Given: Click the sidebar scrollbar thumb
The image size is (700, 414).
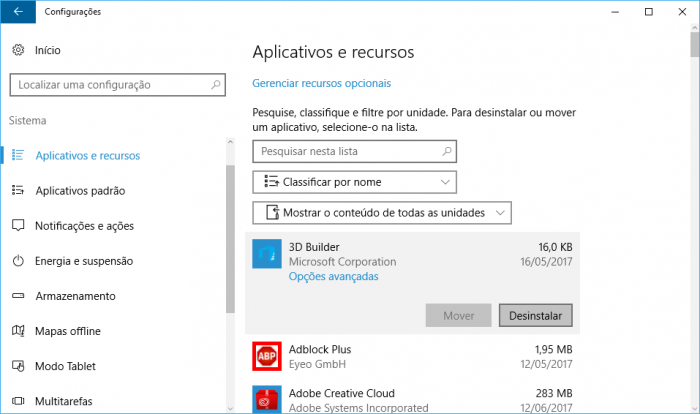Looking at the screenshot, I should click(x=230, y=239).
